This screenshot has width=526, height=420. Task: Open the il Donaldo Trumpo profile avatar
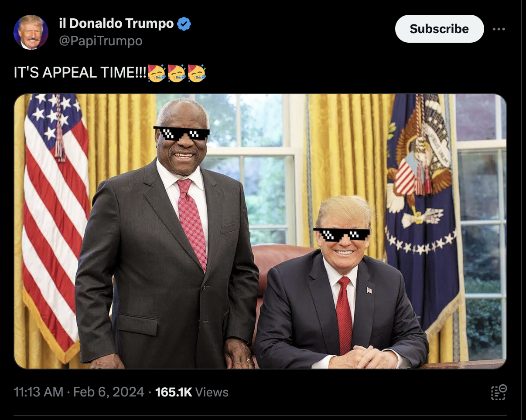coord(31,32)
